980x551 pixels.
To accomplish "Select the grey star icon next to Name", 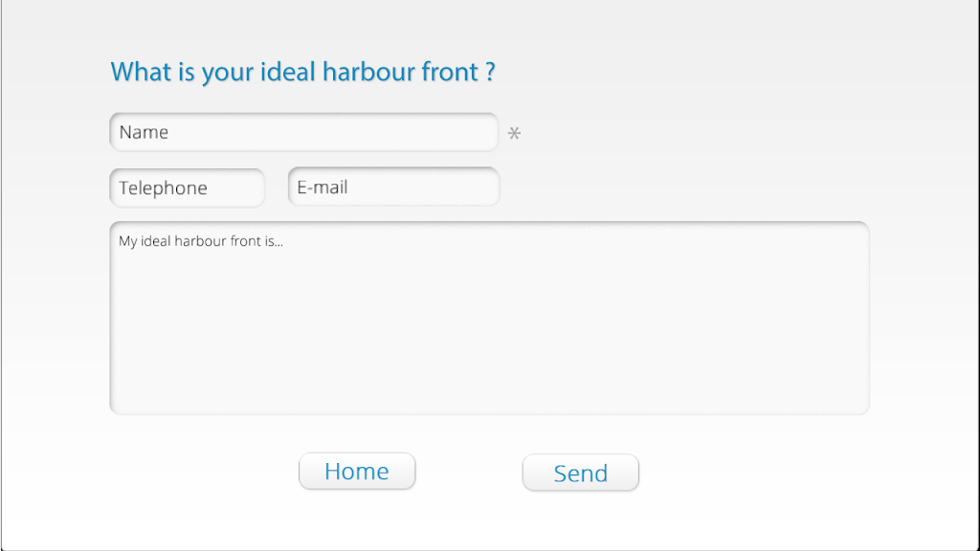I will pos(514,134).
